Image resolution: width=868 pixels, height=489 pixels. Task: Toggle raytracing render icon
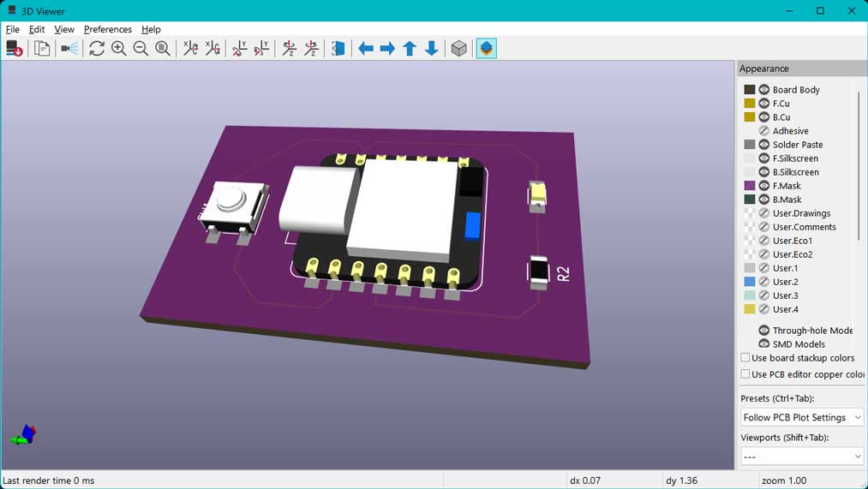click(x=69, y=49)
